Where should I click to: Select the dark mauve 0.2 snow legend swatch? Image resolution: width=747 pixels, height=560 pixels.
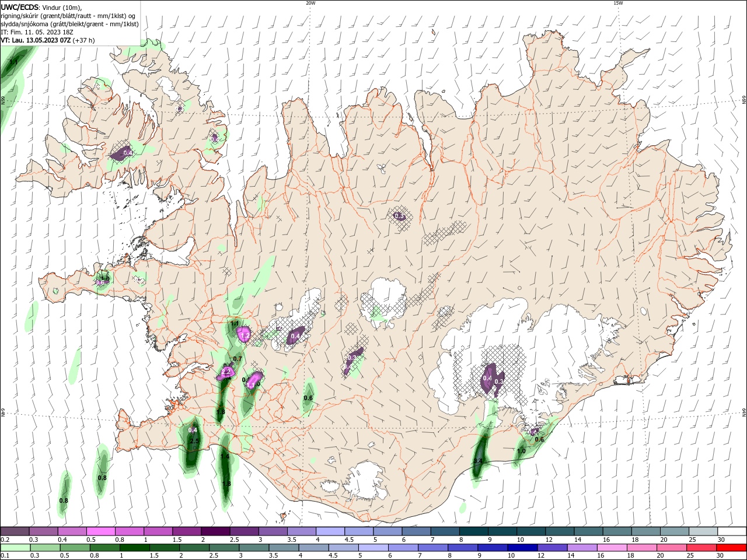(x=15, y=531)
